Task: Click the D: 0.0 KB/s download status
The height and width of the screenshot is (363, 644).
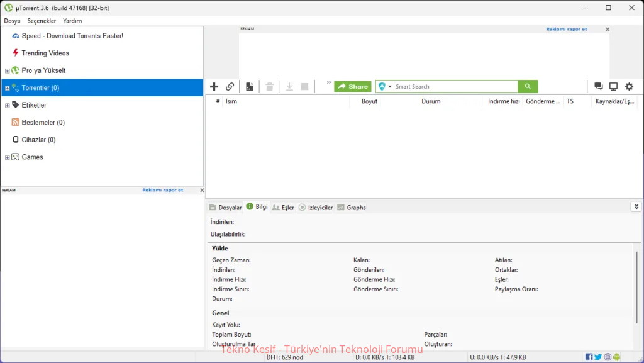Action: 385,357
